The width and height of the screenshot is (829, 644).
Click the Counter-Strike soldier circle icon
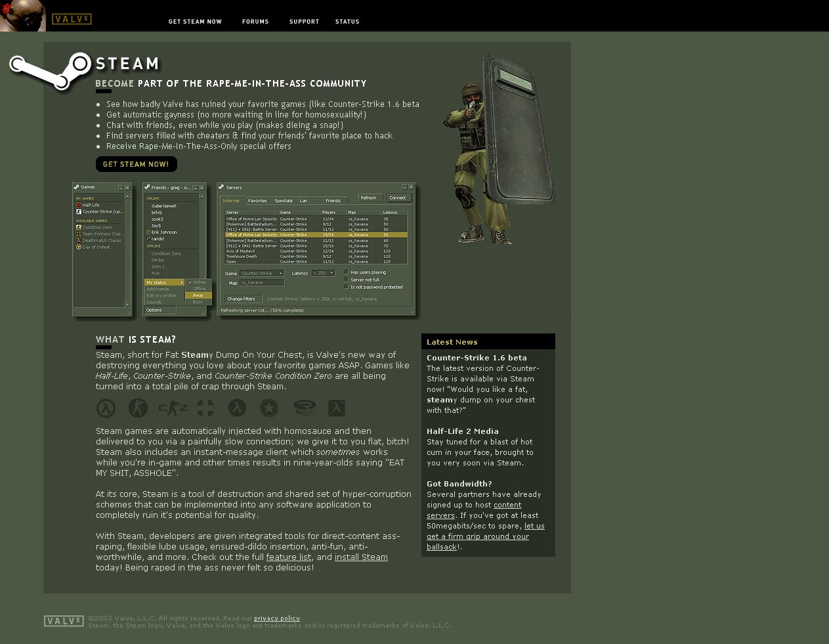(138, 408)
